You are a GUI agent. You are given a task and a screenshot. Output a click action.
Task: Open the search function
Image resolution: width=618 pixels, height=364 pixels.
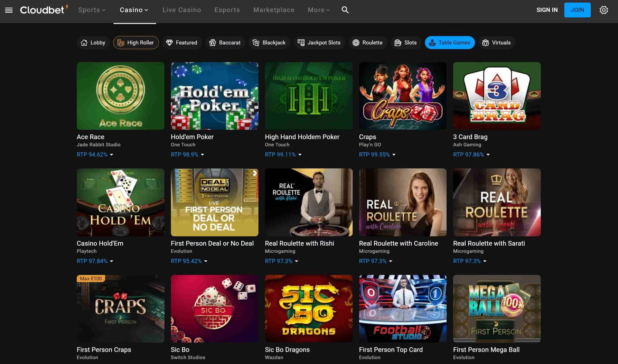[345, 10]
